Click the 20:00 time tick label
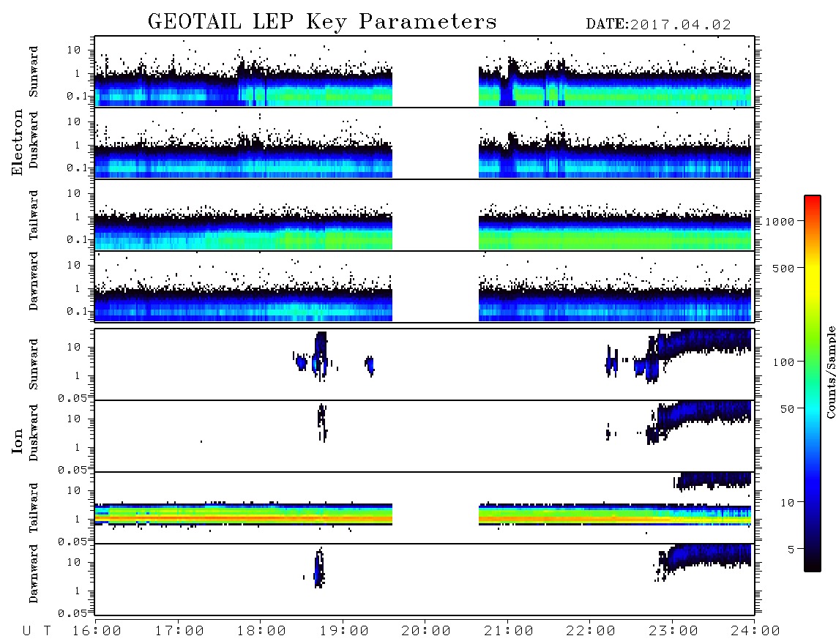Screen dimensions: 836x644 (x=426, y=631)
